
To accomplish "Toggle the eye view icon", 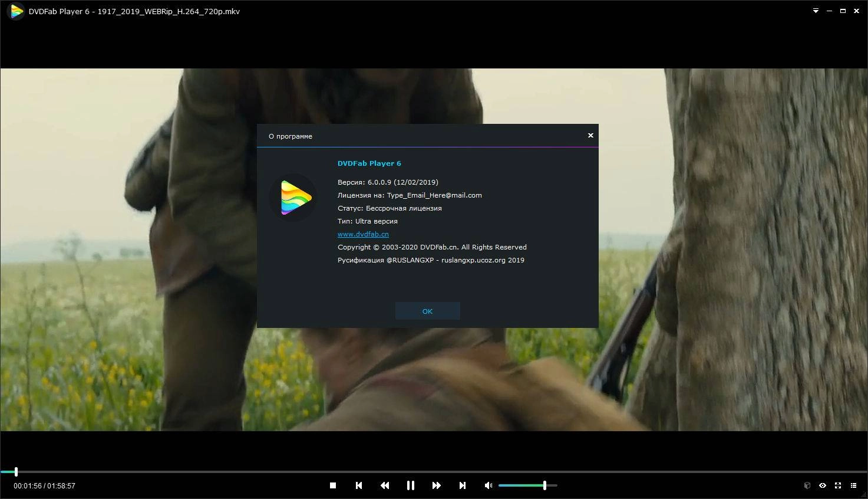I will click(823, 485).
